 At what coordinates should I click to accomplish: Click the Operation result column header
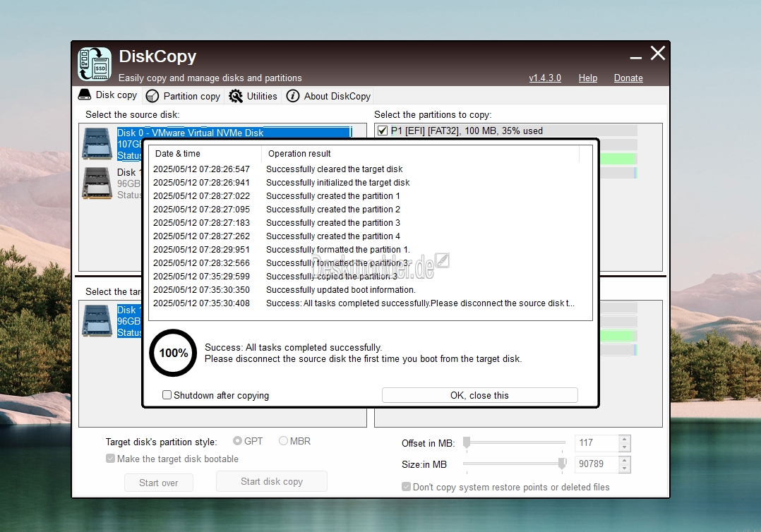coord(420,154)
